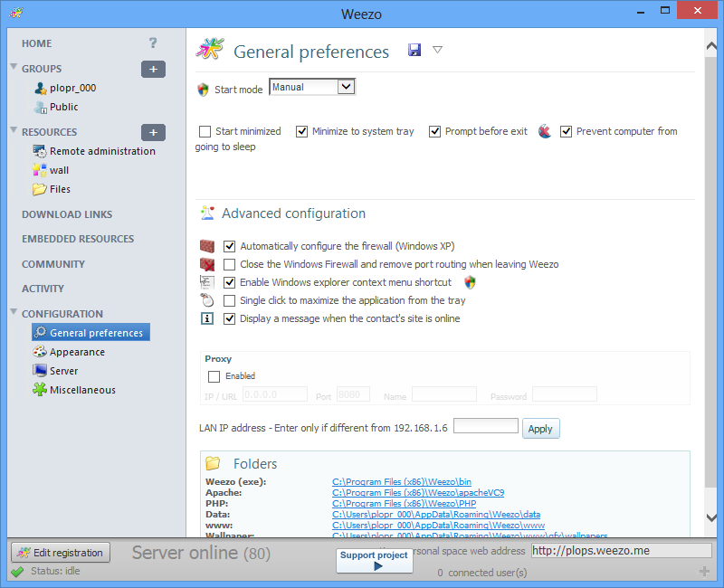Click the wall resource icon
Viewport: 724px width, 588px height.
[40, 170]
